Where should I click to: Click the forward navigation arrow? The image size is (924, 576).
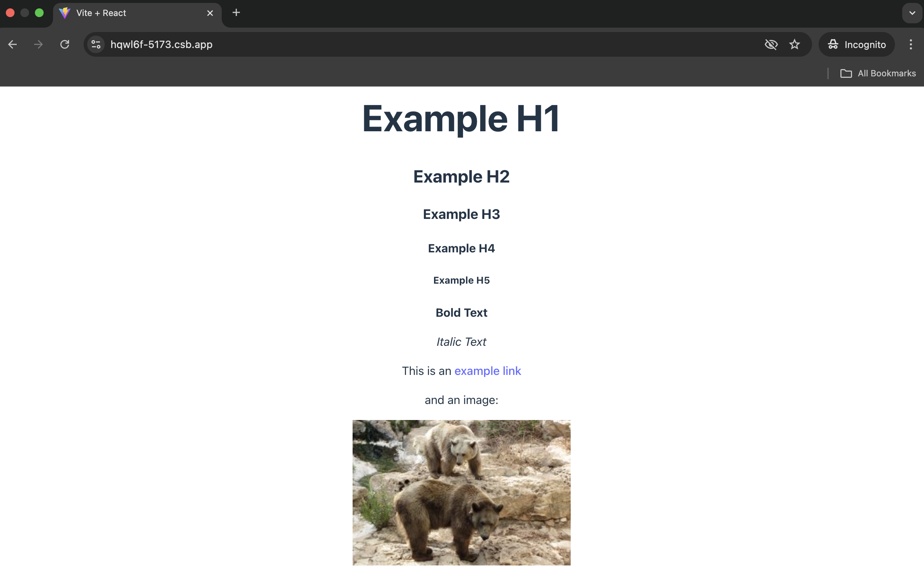[x=38, y=45]
